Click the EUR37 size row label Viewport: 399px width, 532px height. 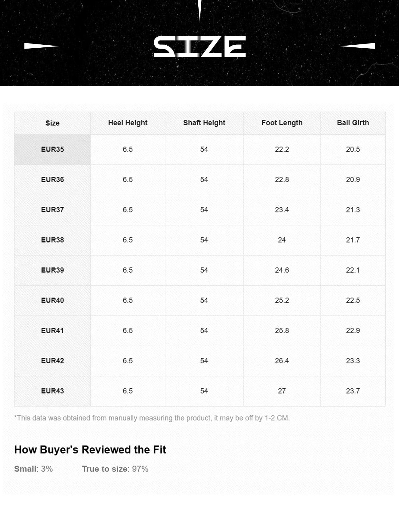[x=52, y=210]
